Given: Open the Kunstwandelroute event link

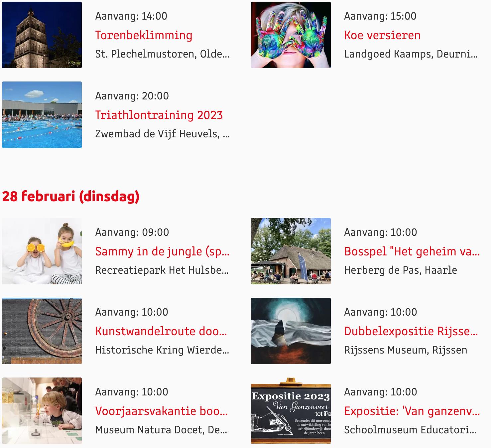Looking at the screenshot, I should (161, 331).
